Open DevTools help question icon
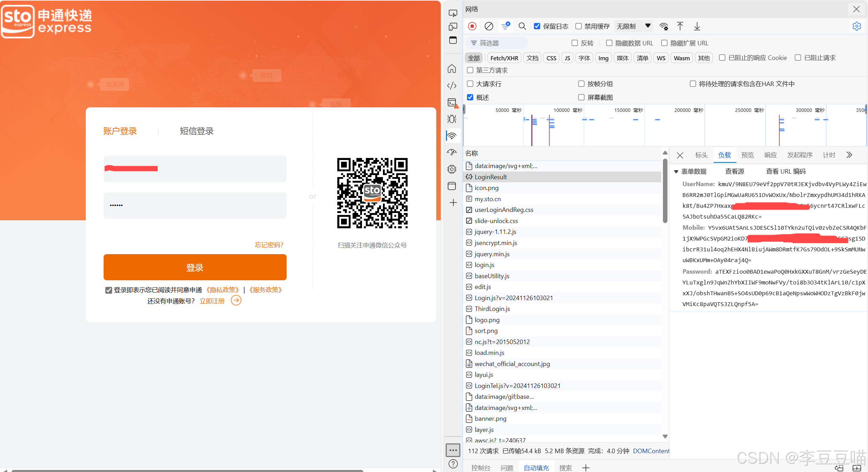The image size is (868, 472). [453, 464]
